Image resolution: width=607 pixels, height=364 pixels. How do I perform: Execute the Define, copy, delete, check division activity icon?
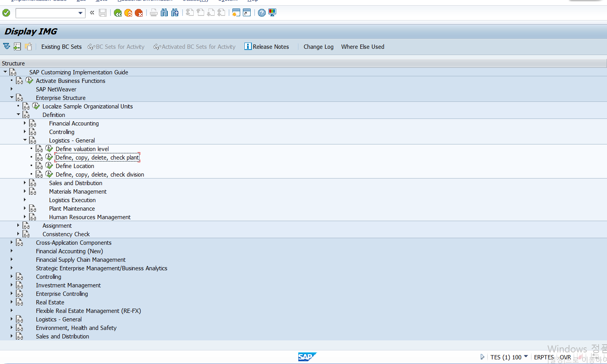(49, 174)
